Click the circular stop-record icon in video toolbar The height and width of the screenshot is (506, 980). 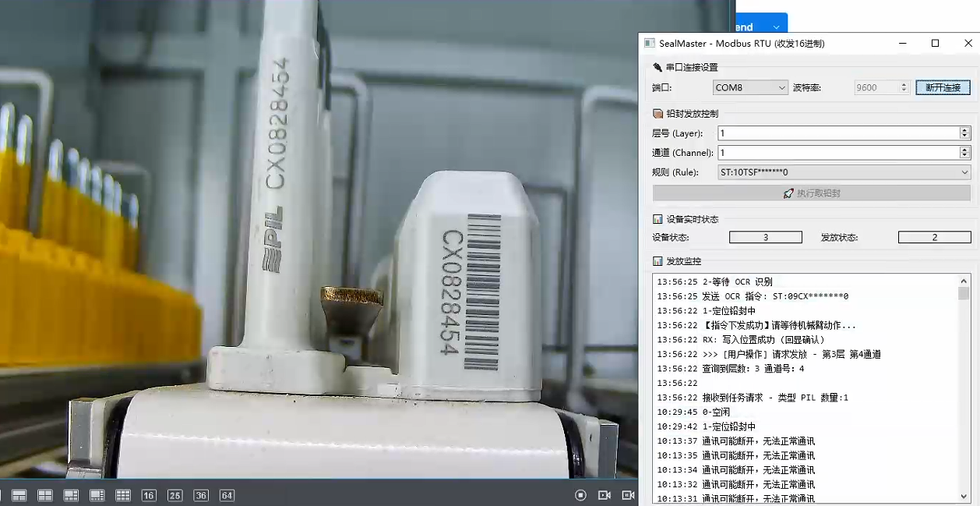[580, 495]
